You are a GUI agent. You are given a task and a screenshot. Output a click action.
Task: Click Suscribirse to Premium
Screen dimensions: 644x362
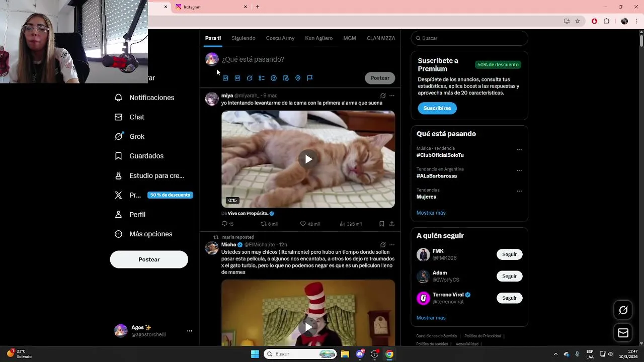pyautogui.click(x=437, y=108)
